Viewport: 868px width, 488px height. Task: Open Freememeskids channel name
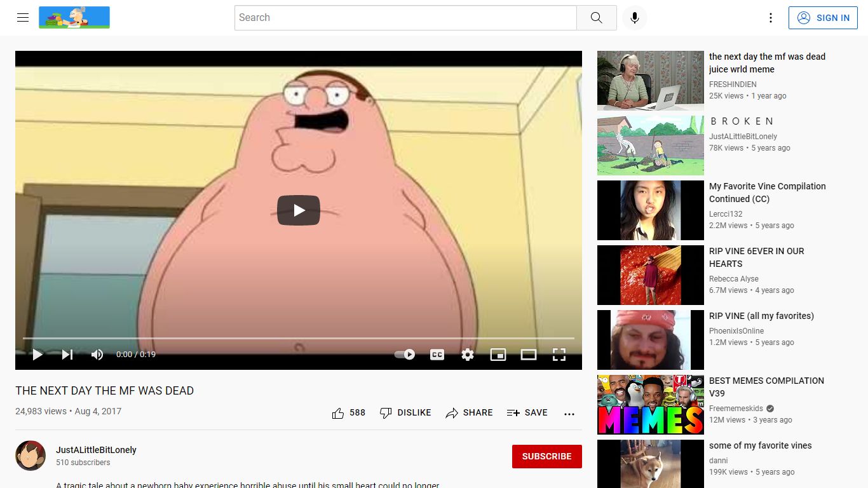[x=736, y=409]
